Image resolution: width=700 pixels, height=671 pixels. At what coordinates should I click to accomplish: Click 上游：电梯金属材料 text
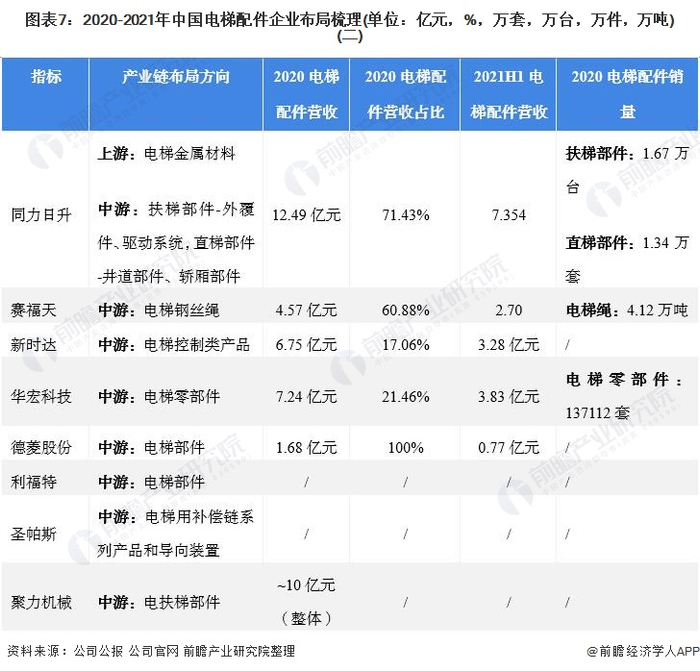coord(166,154)
